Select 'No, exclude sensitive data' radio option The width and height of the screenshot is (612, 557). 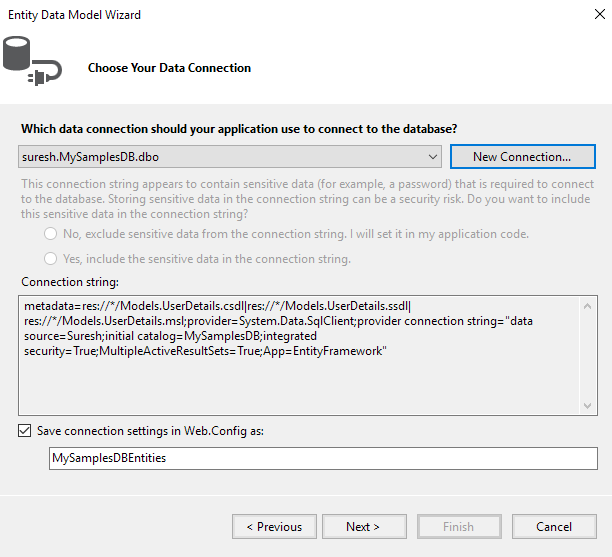pyautogui.click(x=50, y=234)
